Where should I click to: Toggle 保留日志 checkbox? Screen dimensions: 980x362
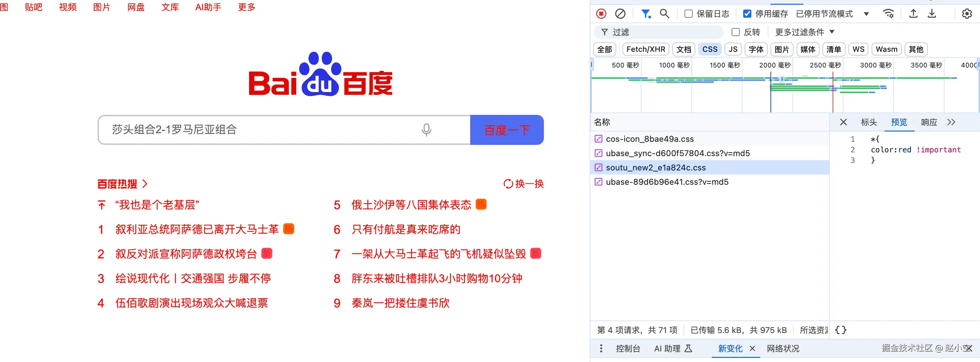pos(688,14)
